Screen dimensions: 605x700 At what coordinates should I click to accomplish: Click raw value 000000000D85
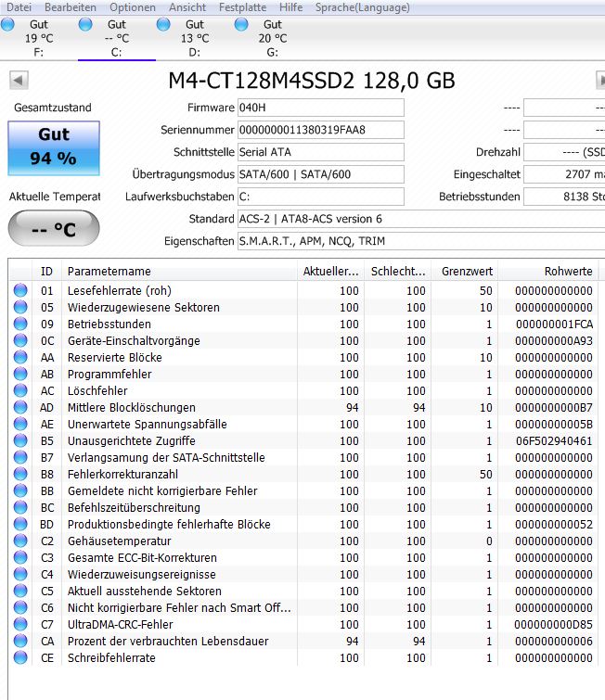554,625
